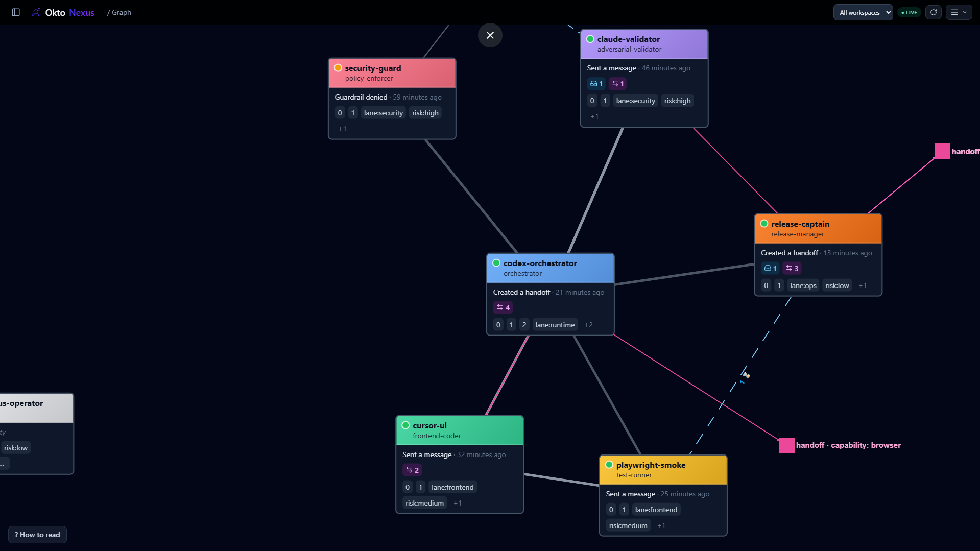
Task: Click playwright-smoke green status dot
Action: tap(609, 465)
